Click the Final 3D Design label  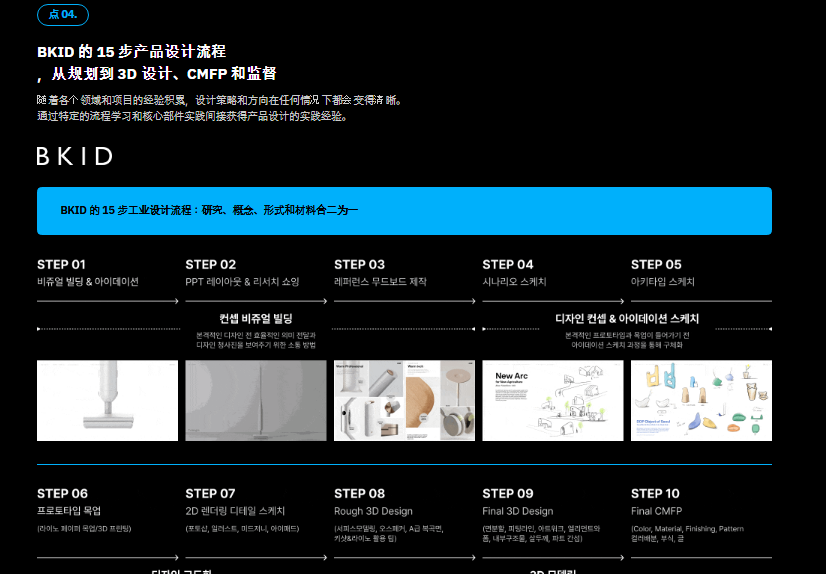coord(518,511)
